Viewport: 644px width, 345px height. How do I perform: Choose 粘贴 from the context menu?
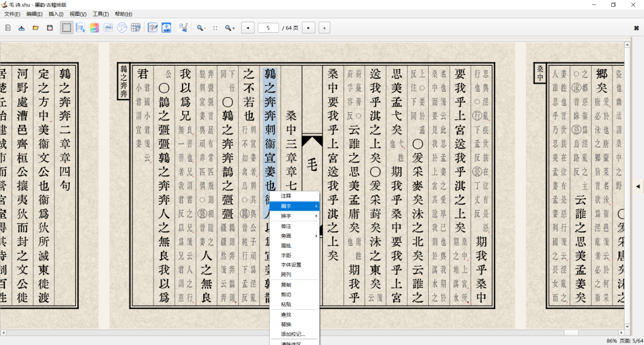294,305
